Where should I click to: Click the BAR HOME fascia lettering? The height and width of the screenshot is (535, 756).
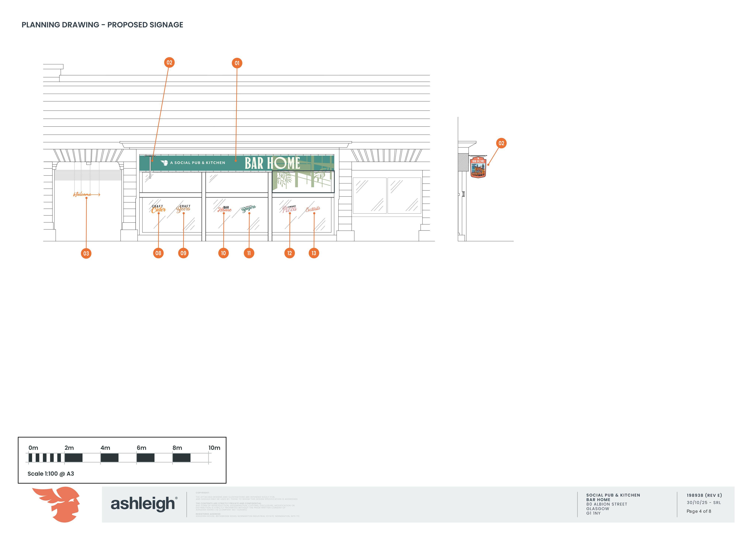point(272,163)
